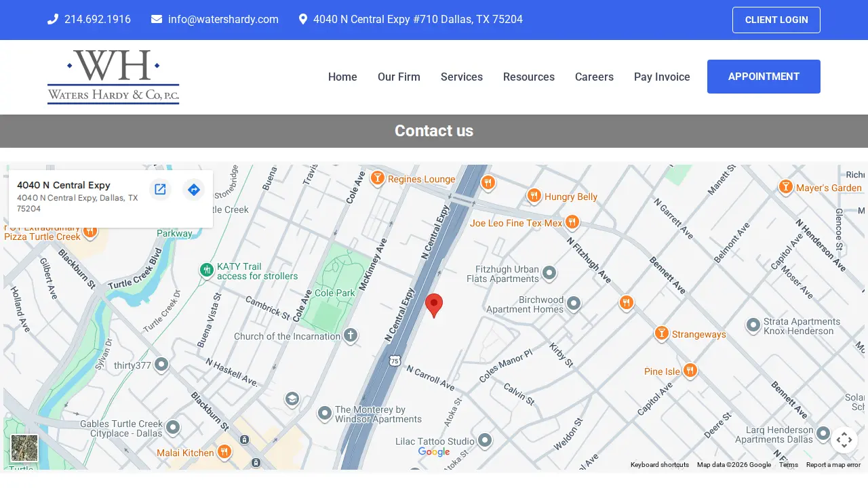Open the Our Firm menu
Viewport: 868px width, 488px height.
click(x=399, y=77)
